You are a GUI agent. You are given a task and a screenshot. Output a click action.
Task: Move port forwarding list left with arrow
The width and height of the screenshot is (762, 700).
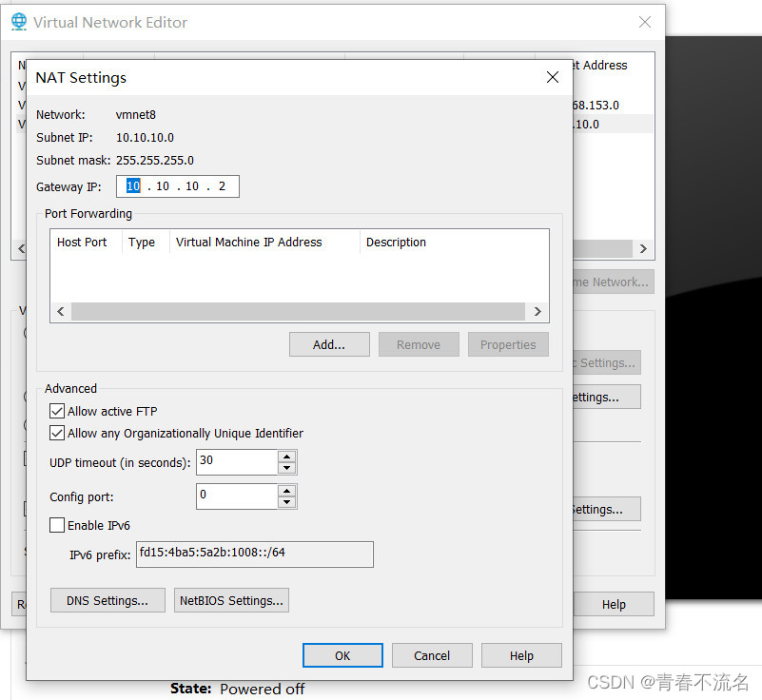click(x=61, y=311)
